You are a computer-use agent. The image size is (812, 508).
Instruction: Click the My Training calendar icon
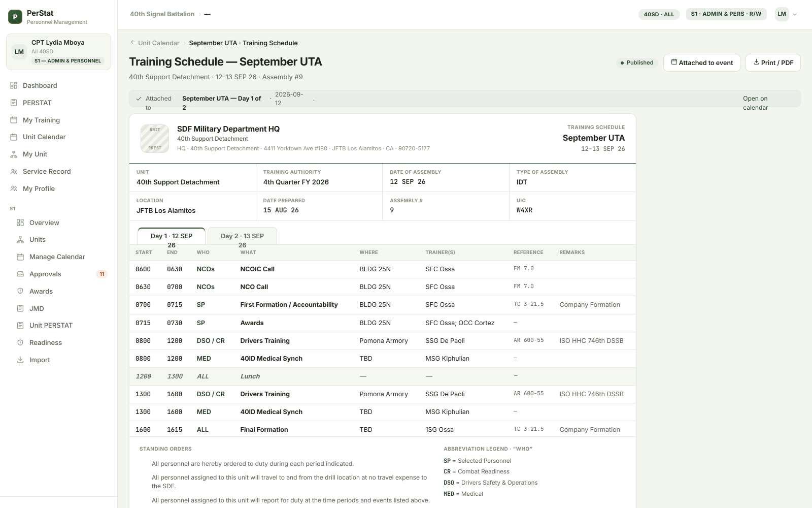(x=14, y=120)
